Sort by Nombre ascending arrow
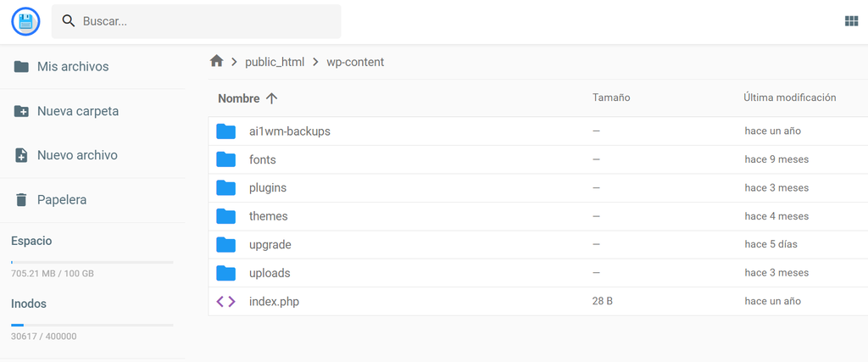 pos(271,98)
